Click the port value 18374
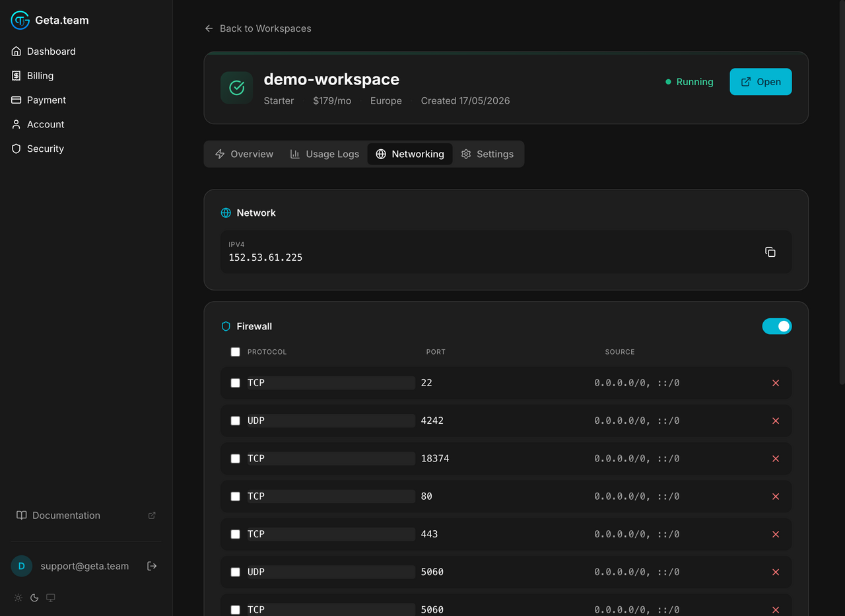 [435, 458]
